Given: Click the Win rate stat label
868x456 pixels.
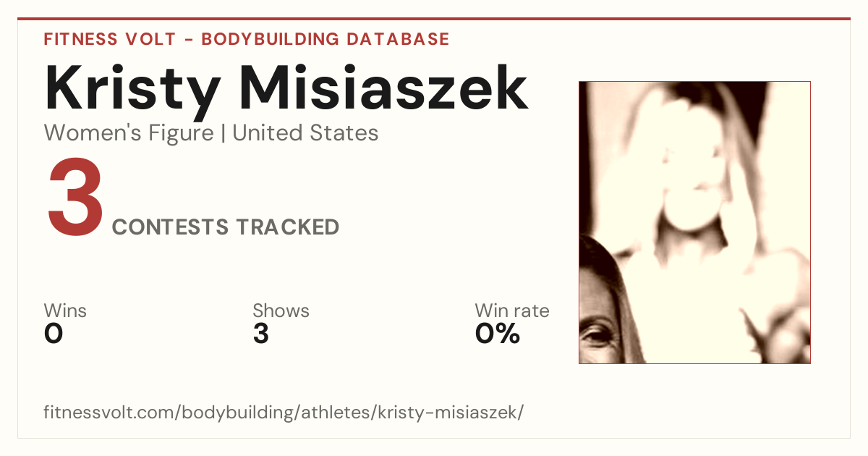Looking at the screenshot, I should coord(511,311).
